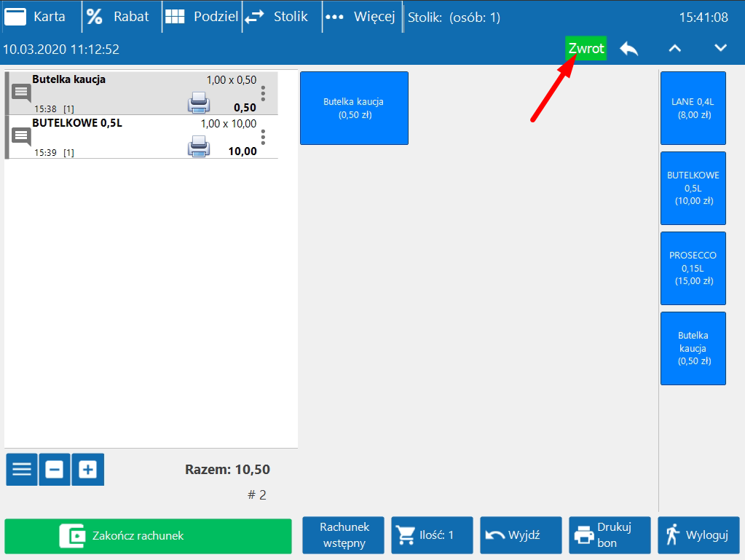
Task: Add PROSECCO 0,15L product tile
Action: [693, 268]
